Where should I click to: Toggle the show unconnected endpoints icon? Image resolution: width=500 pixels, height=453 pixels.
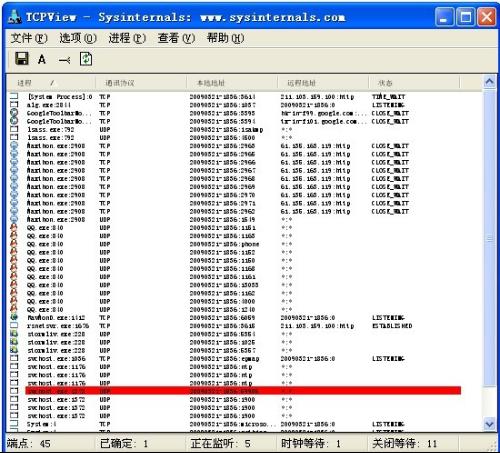64,60
